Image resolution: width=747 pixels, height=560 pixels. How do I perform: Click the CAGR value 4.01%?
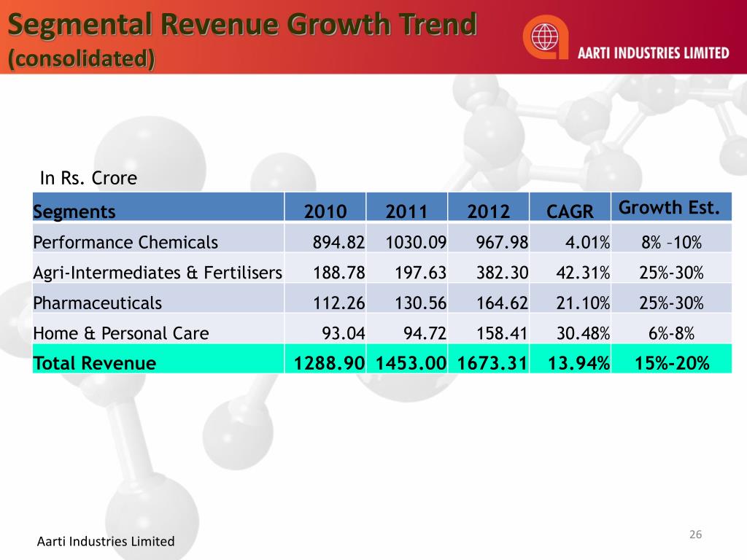pyautogui.click(x=587, y=242)
